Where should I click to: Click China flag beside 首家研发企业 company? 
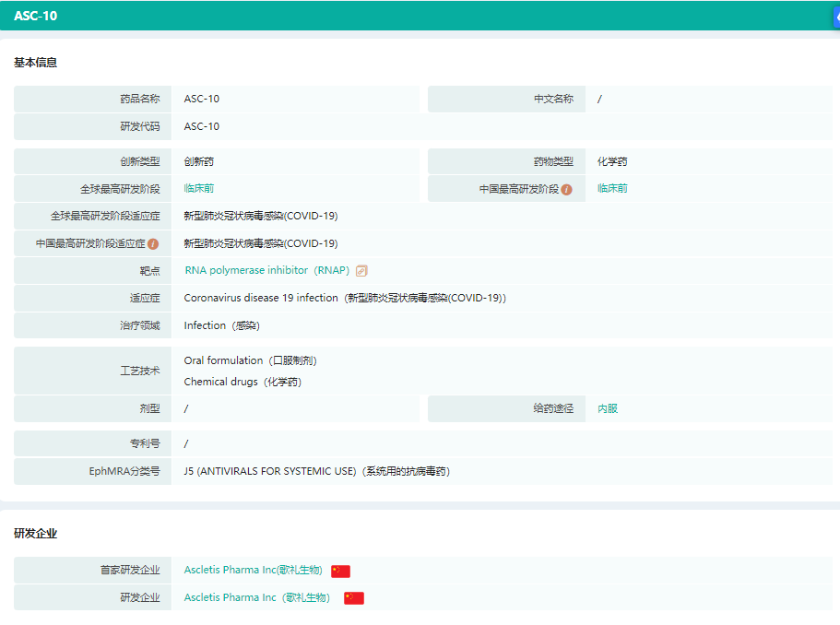coord(340,571)
